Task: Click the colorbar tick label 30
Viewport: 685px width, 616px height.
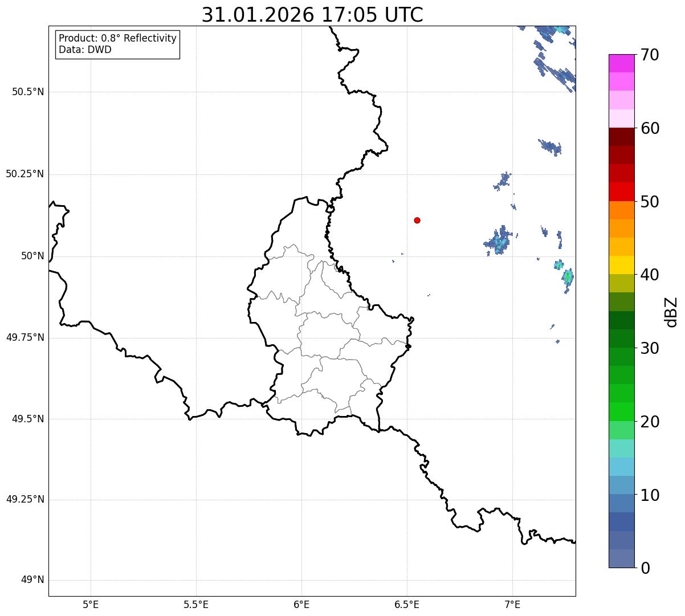Action: (x=650, y=348)
